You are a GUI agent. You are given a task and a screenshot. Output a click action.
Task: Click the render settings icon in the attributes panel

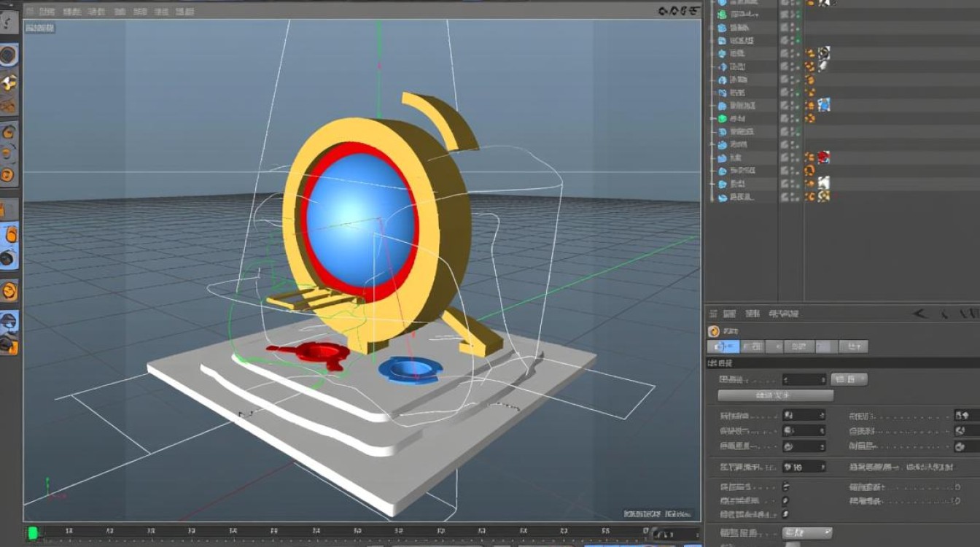(x=712, y=330)
